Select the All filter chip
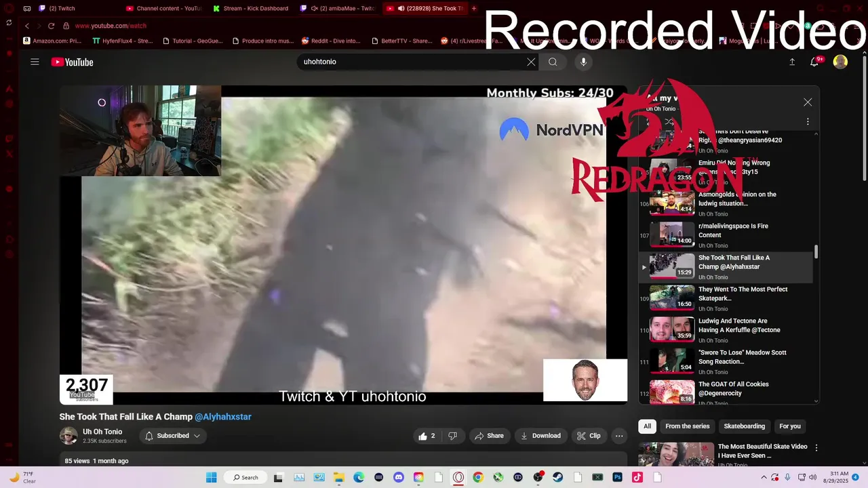The height and width of the screenshot is (488, 868). (x=648, y=426)
